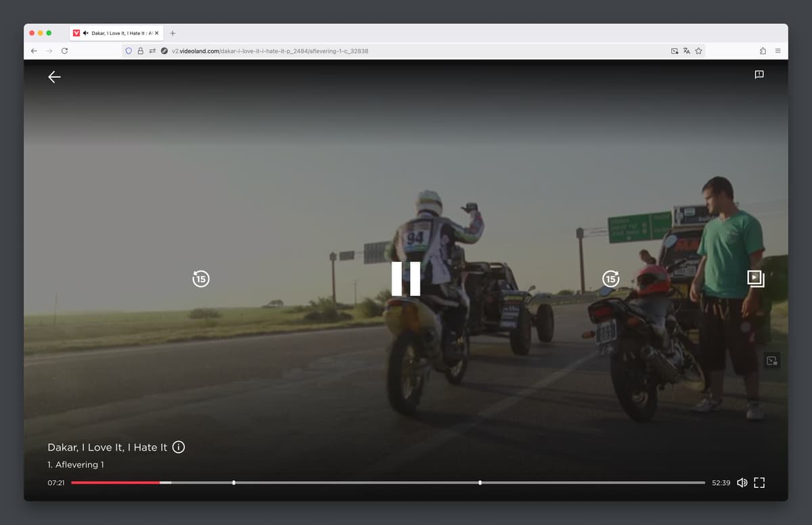
Task: Rewind the video 15 seconds
Action: tap(201, 279)
